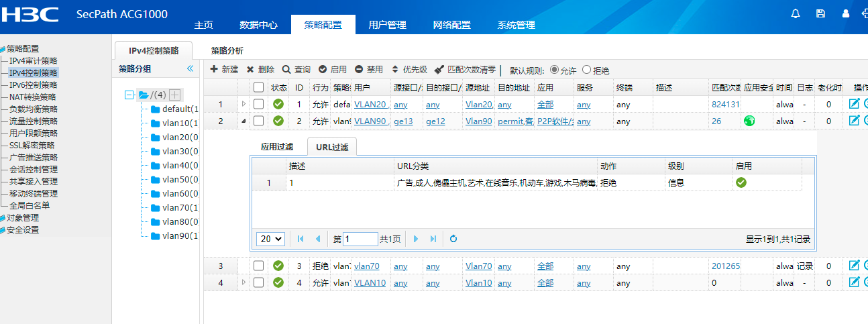The height and width of the screenshot is (324, 868).
Task: Go to first page of URL filter list
Action: pos(300,238)
